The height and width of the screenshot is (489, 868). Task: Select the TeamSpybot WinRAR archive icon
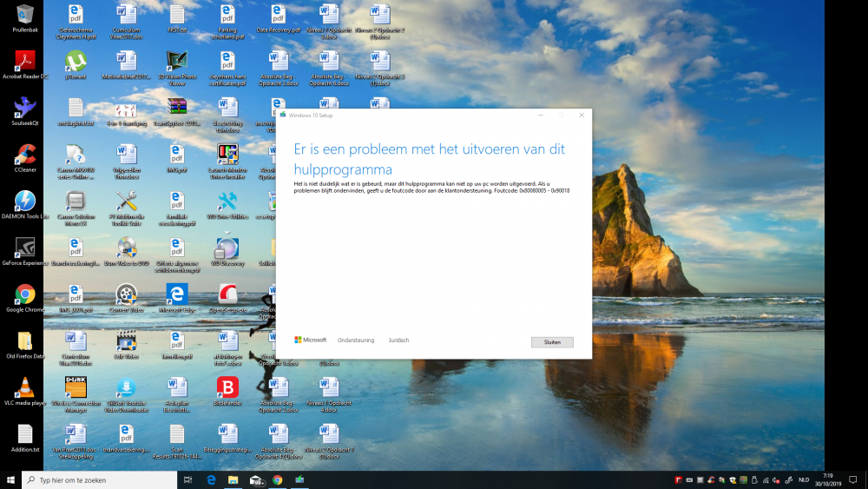tap(177, 111)
